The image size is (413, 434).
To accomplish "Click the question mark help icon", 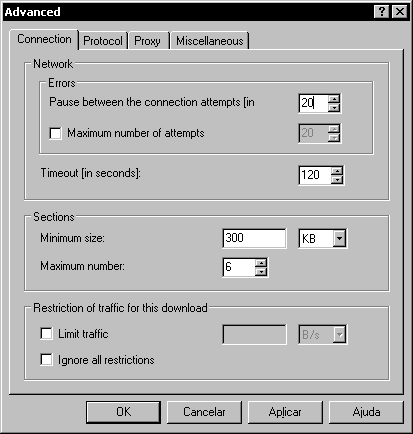I will click(x=382, y=12).
